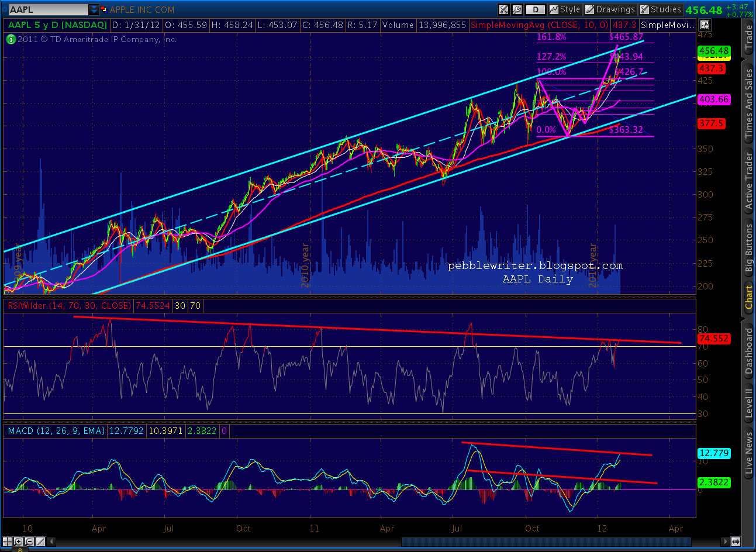Click the colored symbol link squares icon

105,9
